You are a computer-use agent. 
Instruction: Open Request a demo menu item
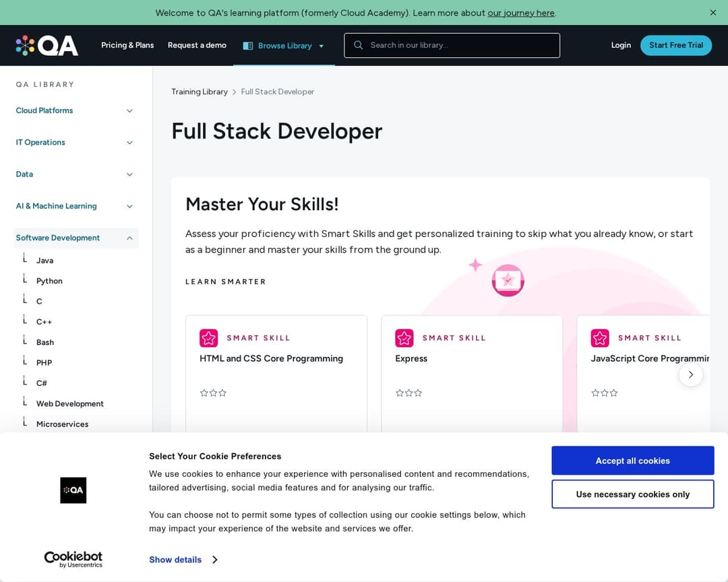[x=197, y=45]
